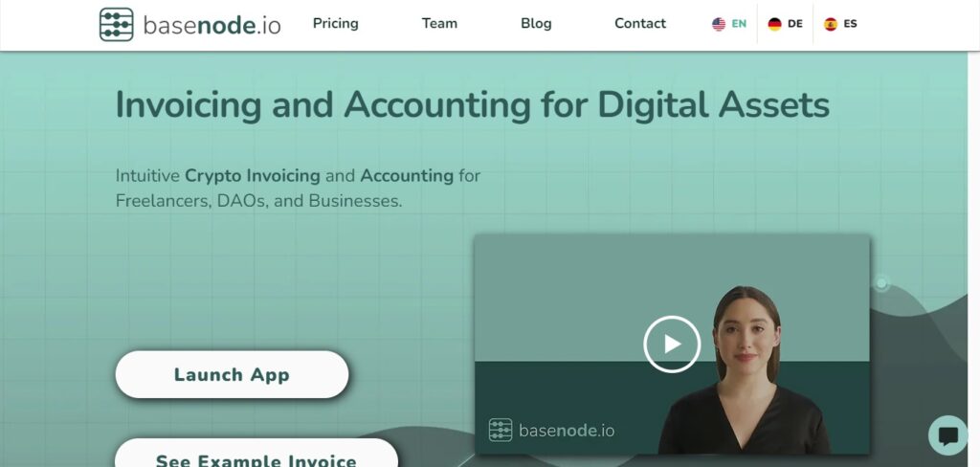This screenshot has height=467, width=980.
Task: Play the intro video with the circular play button
Action: click(x=672, y=344)
